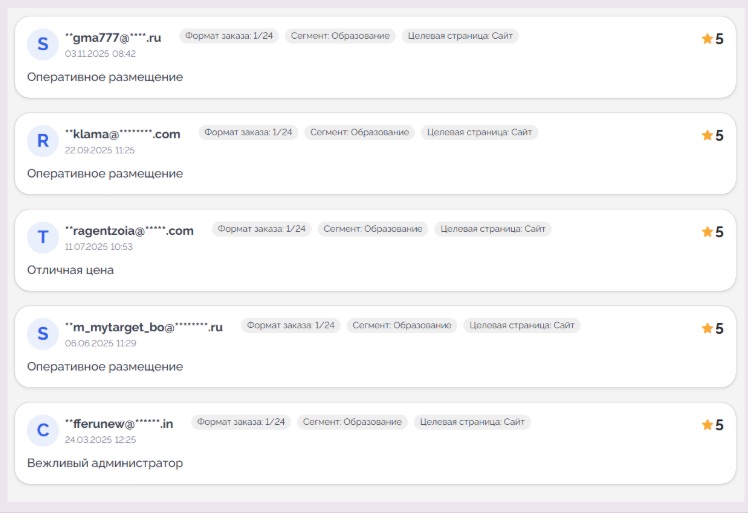This screenshot has height=514, width=748.
Task: Click the star rating on fferunew review
Action: 712,424
